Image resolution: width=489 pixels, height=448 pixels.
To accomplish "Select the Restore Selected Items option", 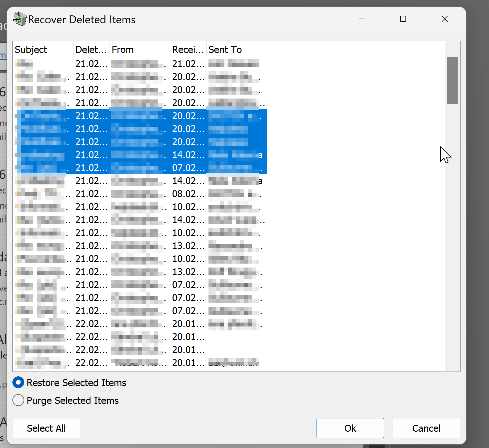I will tap(18, 382).
